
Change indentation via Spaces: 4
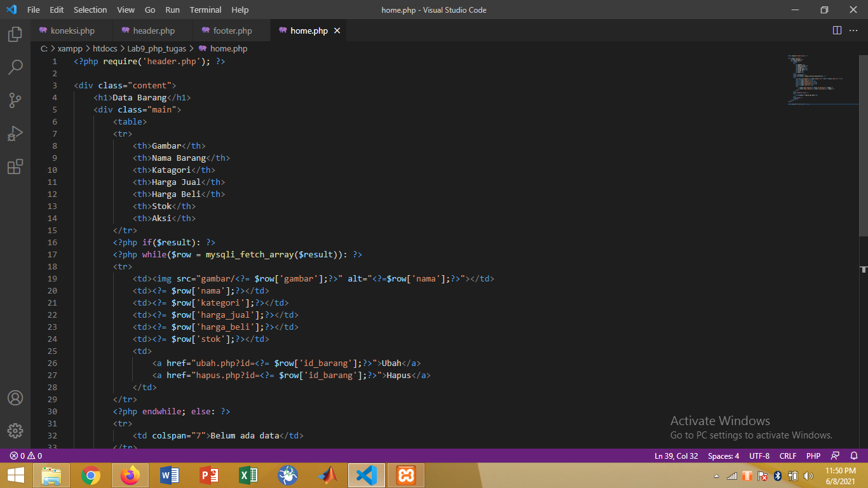724,456
